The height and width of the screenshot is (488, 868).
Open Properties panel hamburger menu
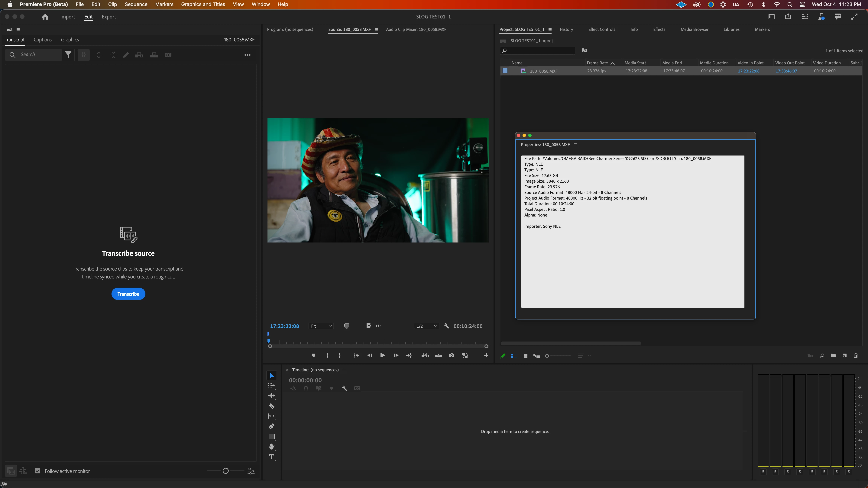575,145
